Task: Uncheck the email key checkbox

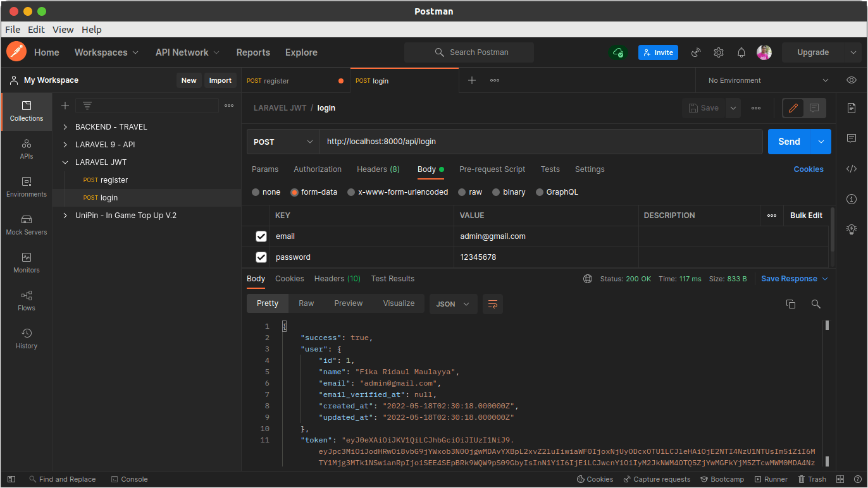Action: pyautogui.click(x=261, y=236)
